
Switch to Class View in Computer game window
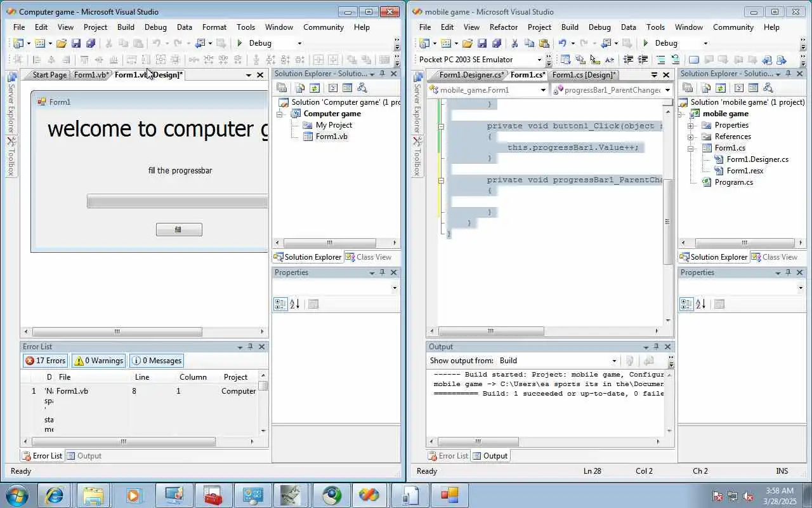(x=369, y=257)
